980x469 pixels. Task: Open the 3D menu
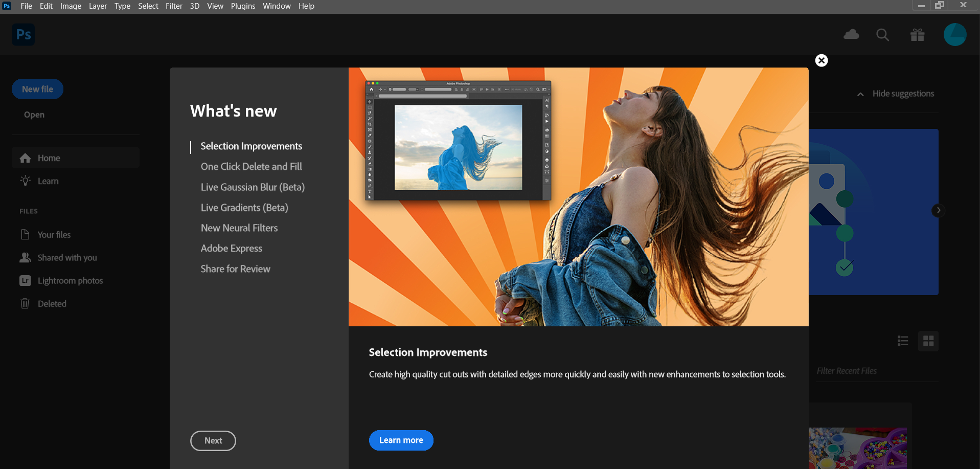pyautogui.click(x=195, y=6)
